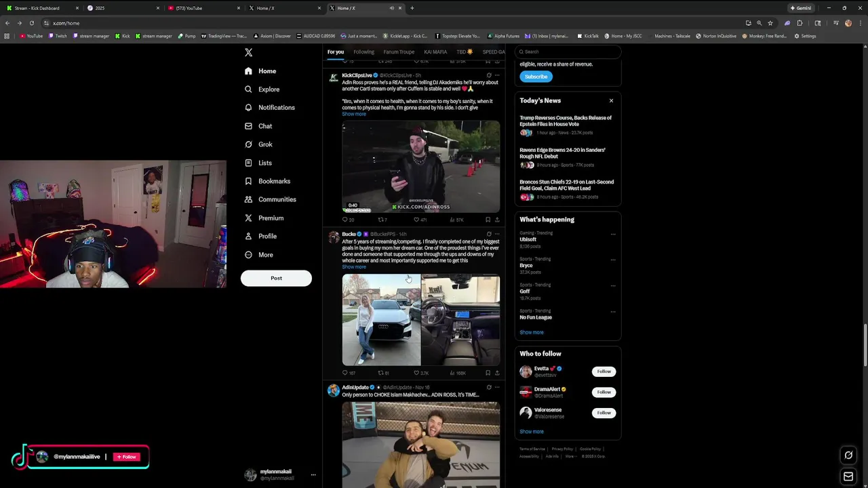Click Grok explain icon on KickClipsLive post
868x488 pixels.
click(x=488, y=75)
